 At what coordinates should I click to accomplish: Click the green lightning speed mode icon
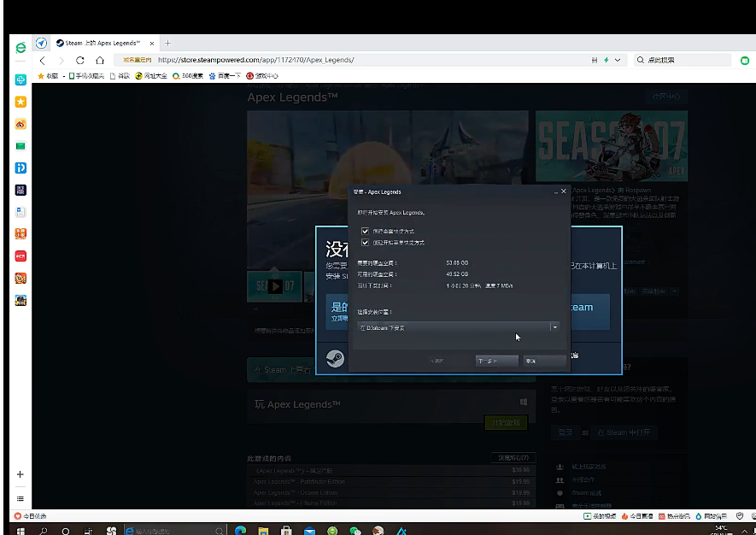tap(606, 61)
